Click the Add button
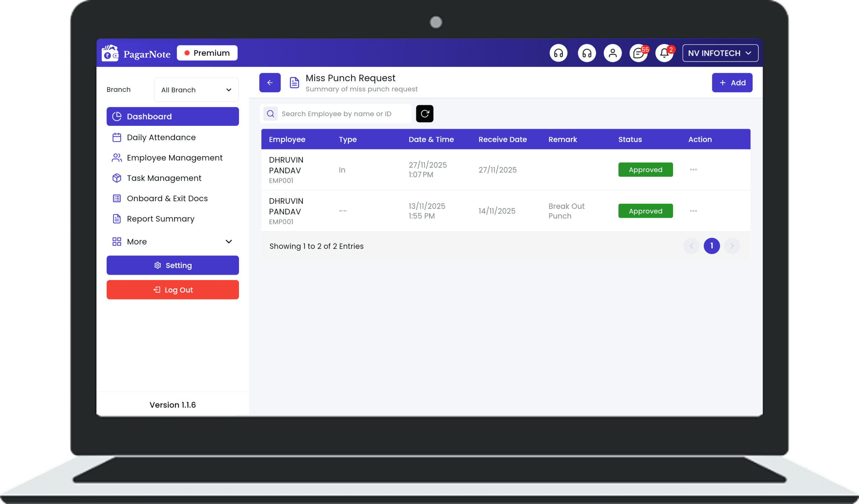Image resolution: width=859 pixels, height=504 pixels. 732,82
